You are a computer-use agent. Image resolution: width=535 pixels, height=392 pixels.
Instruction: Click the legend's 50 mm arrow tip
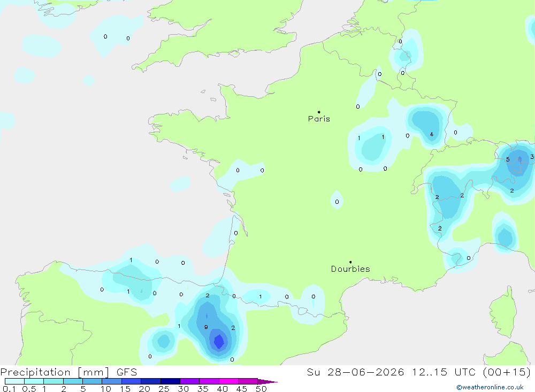(x=268, y=382)
